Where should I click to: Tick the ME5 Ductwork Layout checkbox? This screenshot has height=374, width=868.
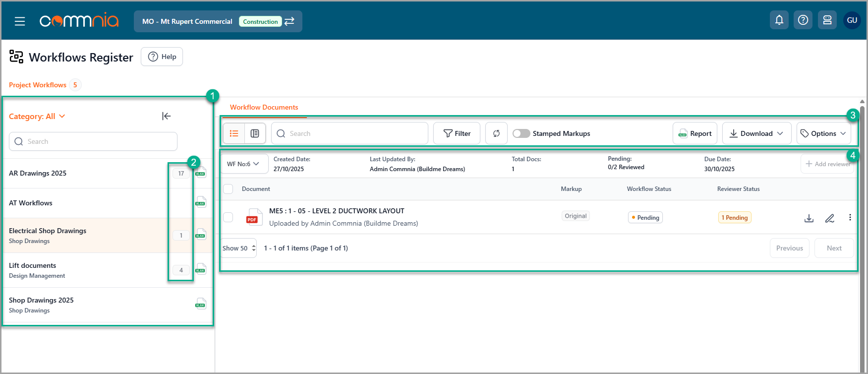tap(228, 217)
